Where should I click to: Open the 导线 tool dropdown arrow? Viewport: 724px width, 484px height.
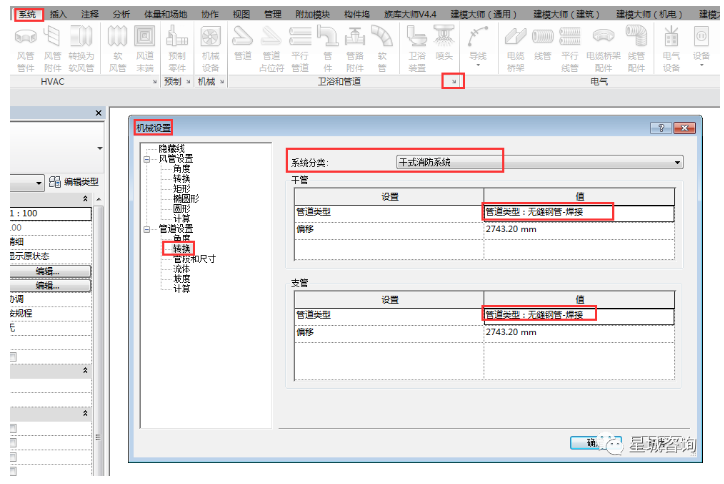point(477,66)
